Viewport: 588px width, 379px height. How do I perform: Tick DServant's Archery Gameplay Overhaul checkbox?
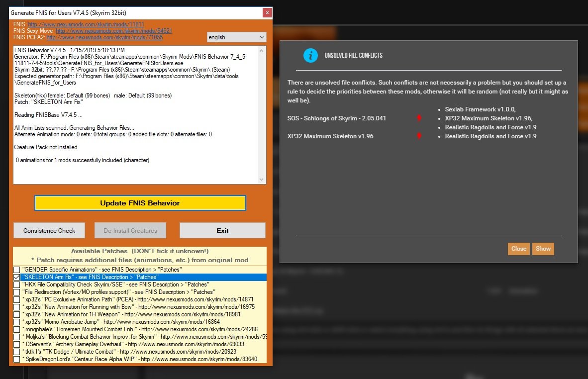click(17, 344)
